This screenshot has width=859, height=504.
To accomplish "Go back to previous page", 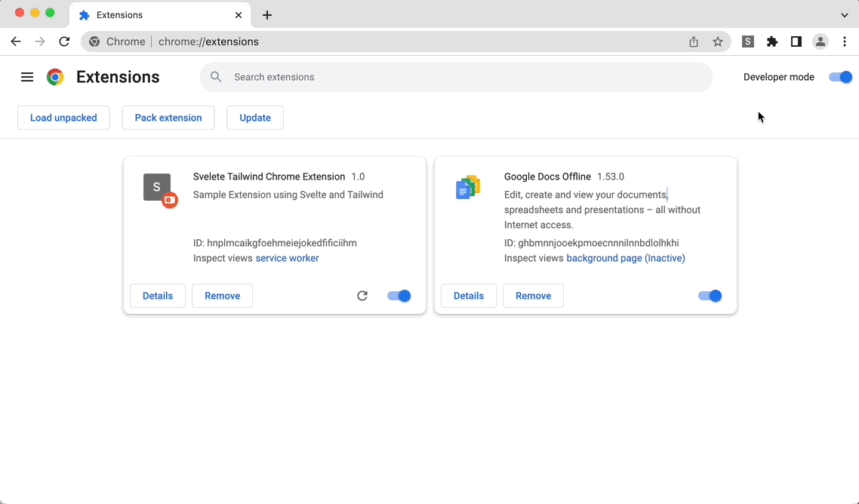I will 16,41.
